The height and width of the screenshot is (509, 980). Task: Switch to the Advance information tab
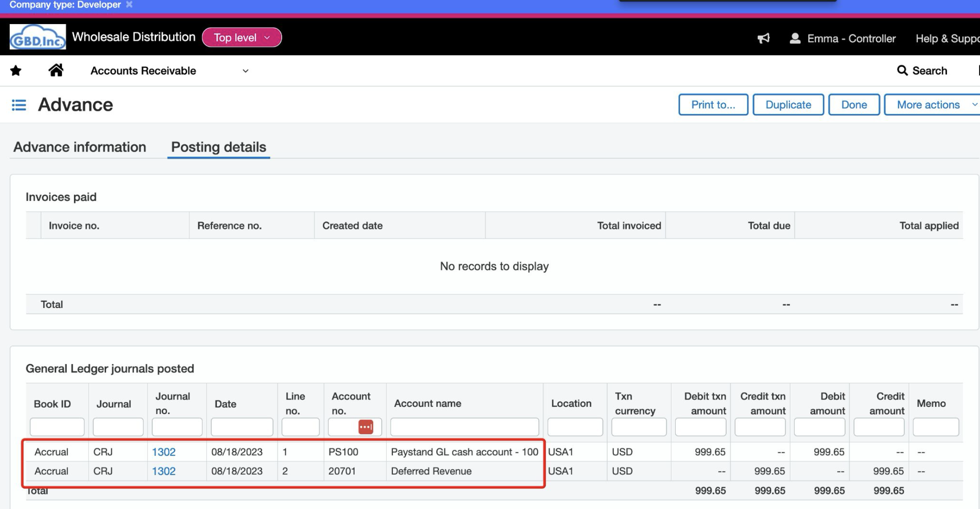pos(80,147)
